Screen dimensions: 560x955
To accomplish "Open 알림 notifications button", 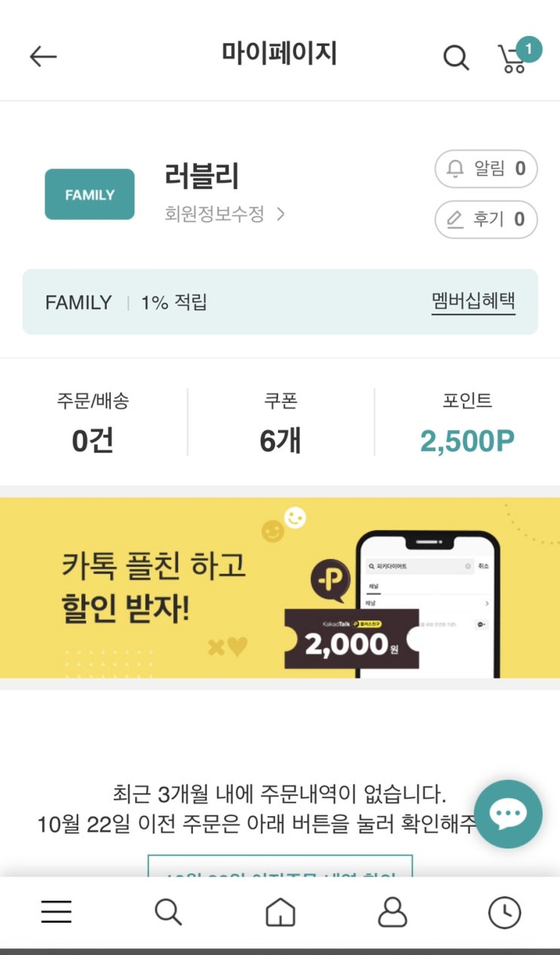I will coord(486,169).
